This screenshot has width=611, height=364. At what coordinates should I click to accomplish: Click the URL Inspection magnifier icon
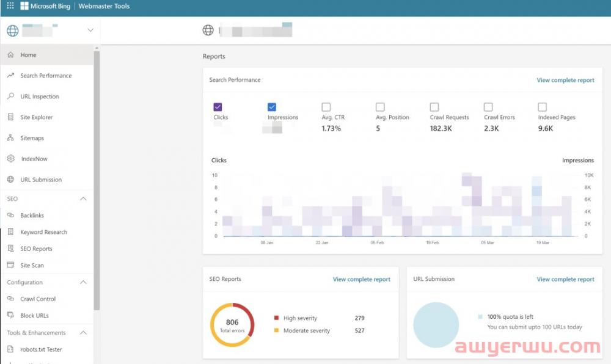pyautogui.click(x=10, y=96)
